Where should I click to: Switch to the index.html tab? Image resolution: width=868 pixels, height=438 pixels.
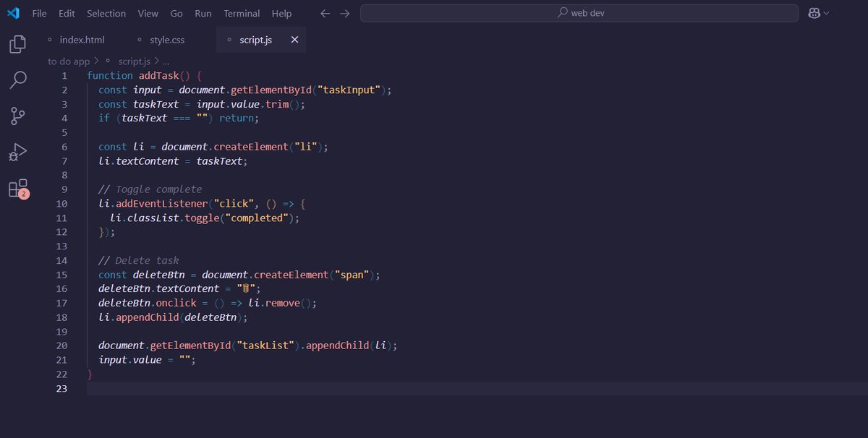tap(85, 40)
